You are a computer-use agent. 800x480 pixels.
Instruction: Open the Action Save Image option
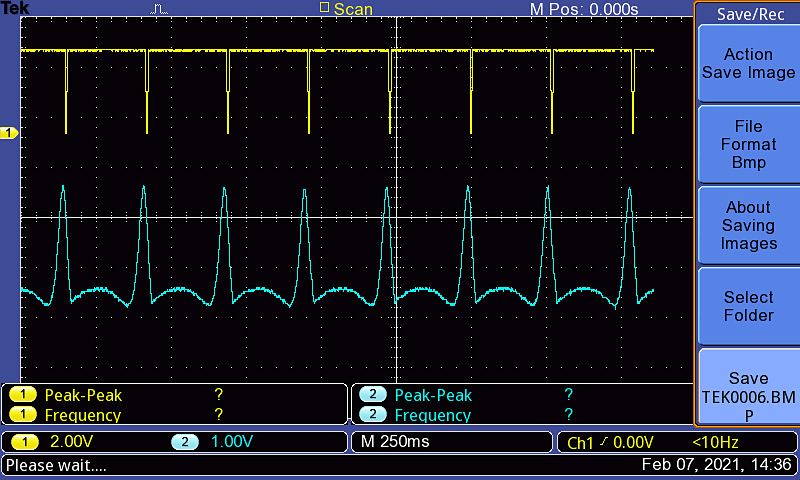pos(747,63)
